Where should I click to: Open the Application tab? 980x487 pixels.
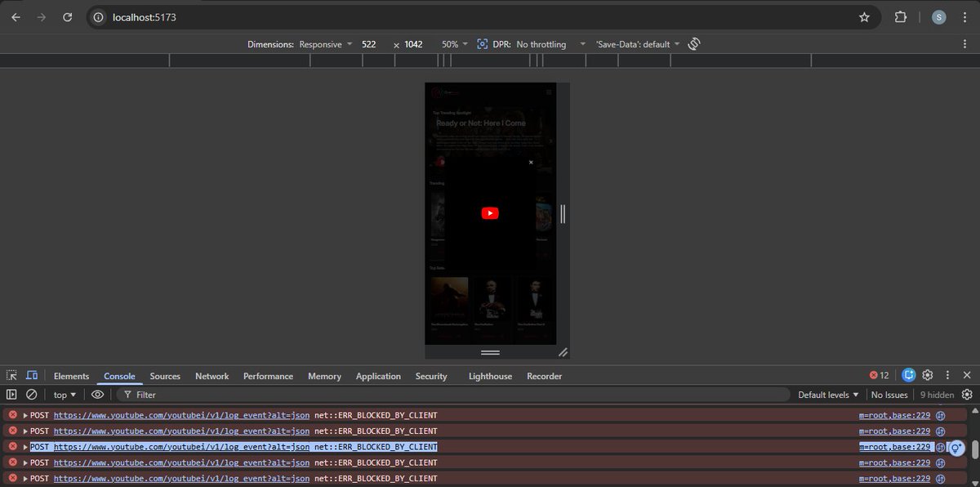pos(378,376)
